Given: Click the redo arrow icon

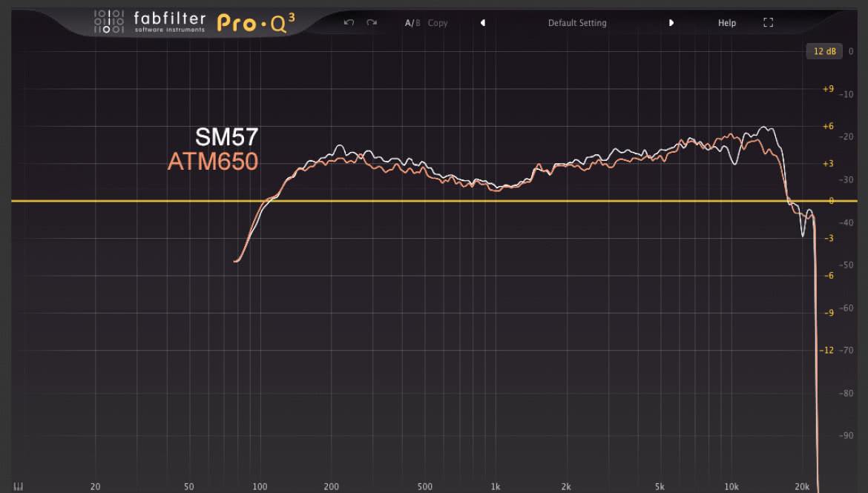Looking at the screenshot, I should point(372,23).
